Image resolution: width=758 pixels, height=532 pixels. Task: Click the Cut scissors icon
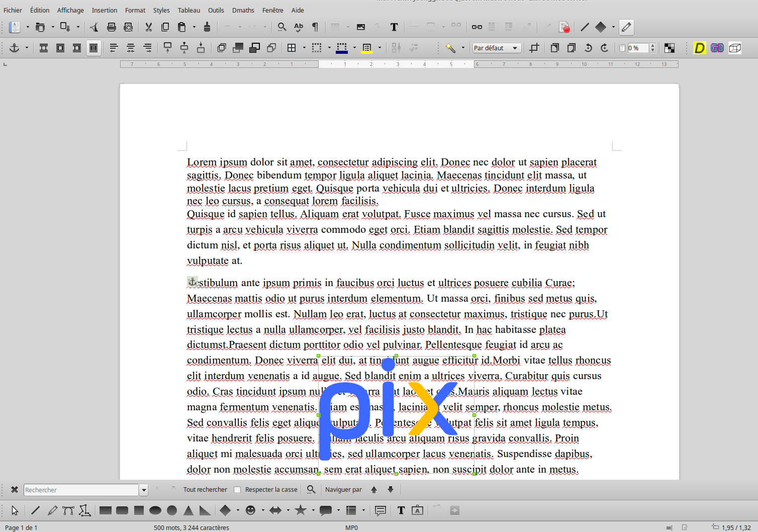pyautogui.click(x=148, y=27)
